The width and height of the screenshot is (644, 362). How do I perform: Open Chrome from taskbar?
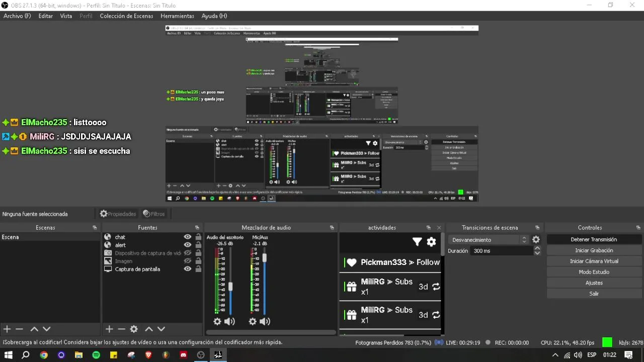click(x=44, y=355)
